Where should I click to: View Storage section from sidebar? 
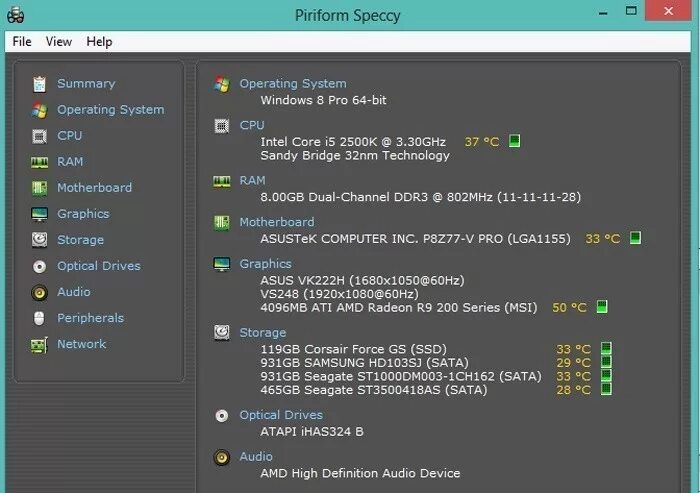pyautogui.click(x=80, y=240)
